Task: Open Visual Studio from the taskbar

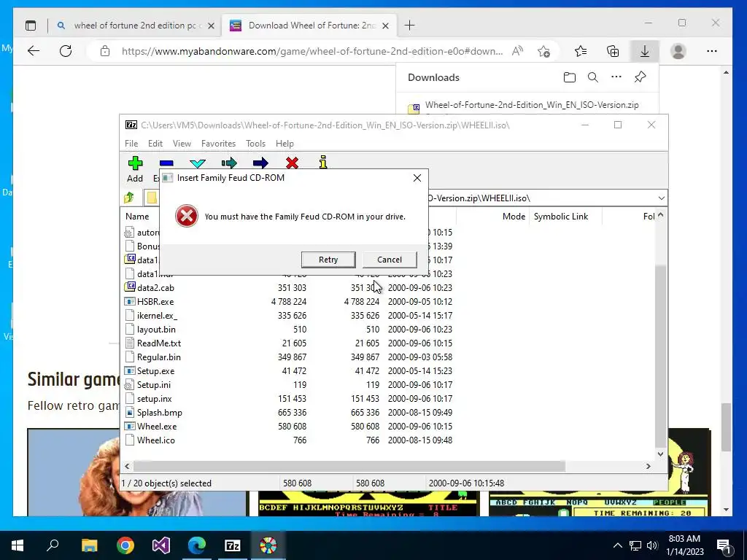Action: 161,545
